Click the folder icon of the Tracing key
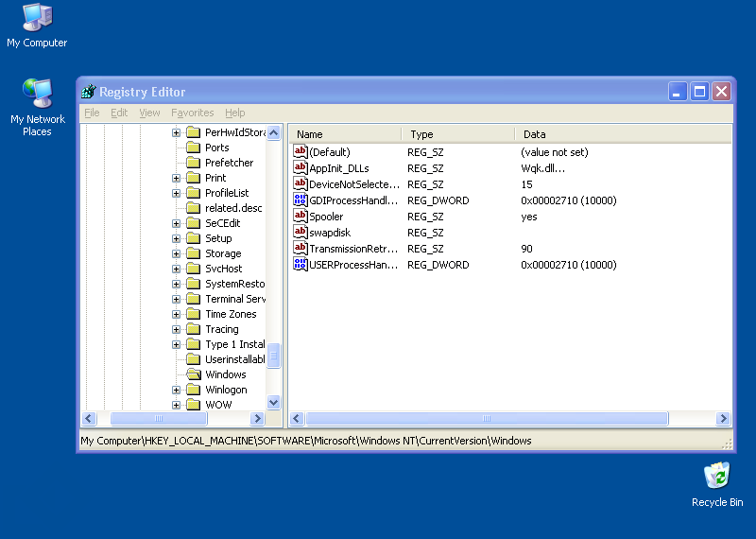This screenshot has width=756, height=539. [x=194, y=329]
